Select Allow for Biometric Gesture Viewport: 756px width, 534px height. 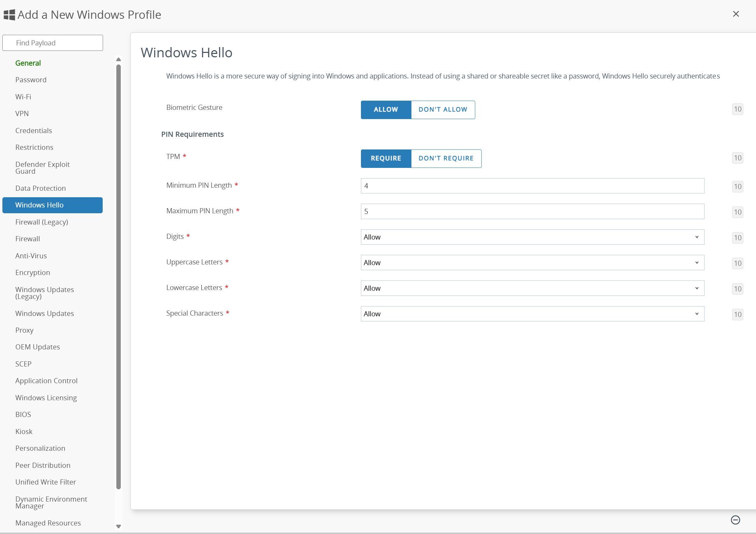point(386,110)
